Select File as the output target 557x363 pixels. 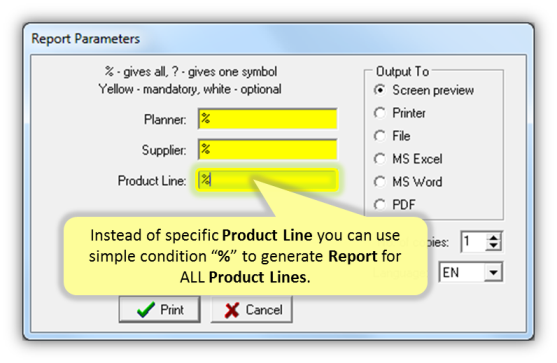[x=380, y=136]
